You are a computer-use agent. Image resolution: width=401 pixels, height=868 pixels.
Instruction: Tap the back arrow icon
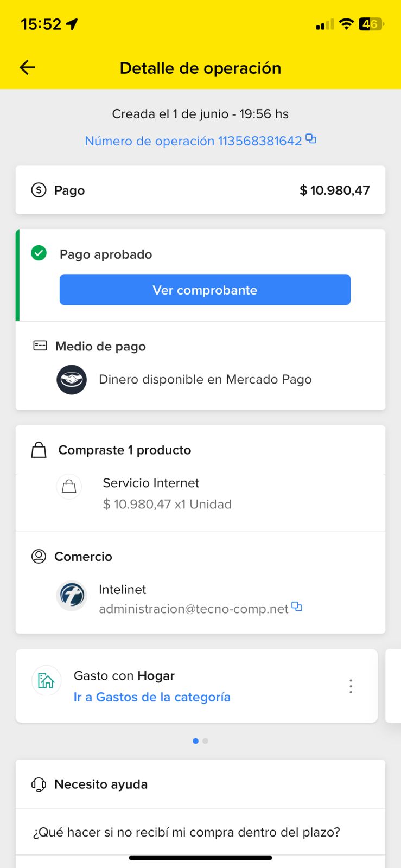click(x=27, y=67)
